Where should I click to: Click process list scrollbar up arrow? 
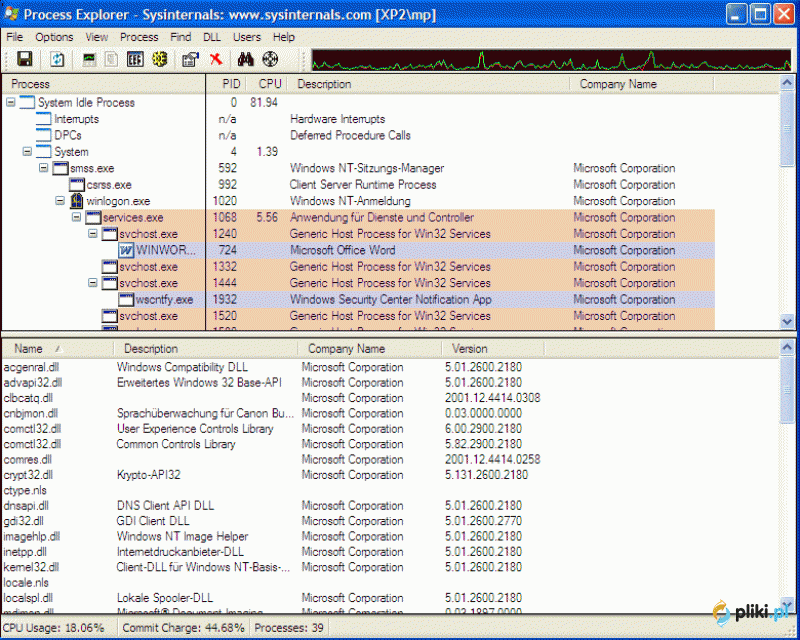click(x=787, y=82)
